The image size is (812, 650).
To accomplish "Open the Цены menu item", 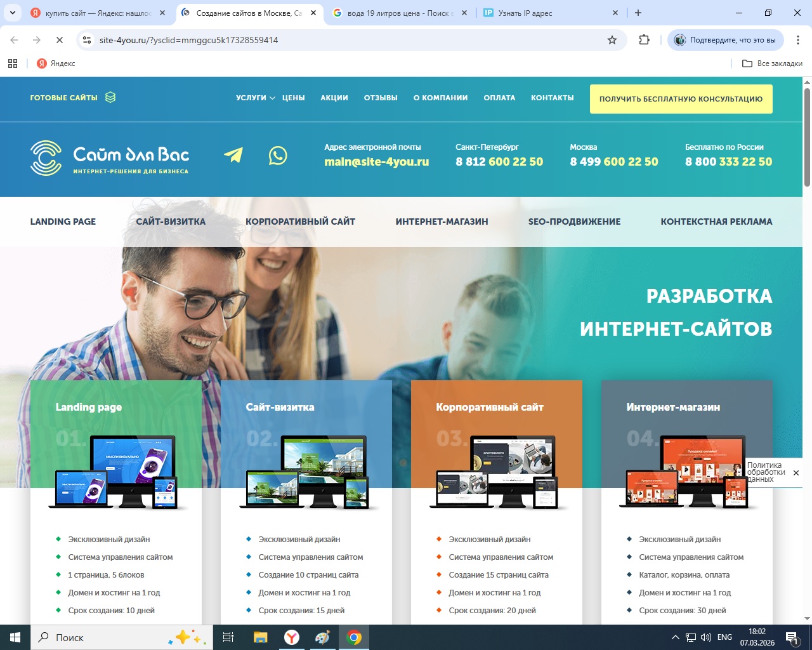I will (x=294, y=98).
